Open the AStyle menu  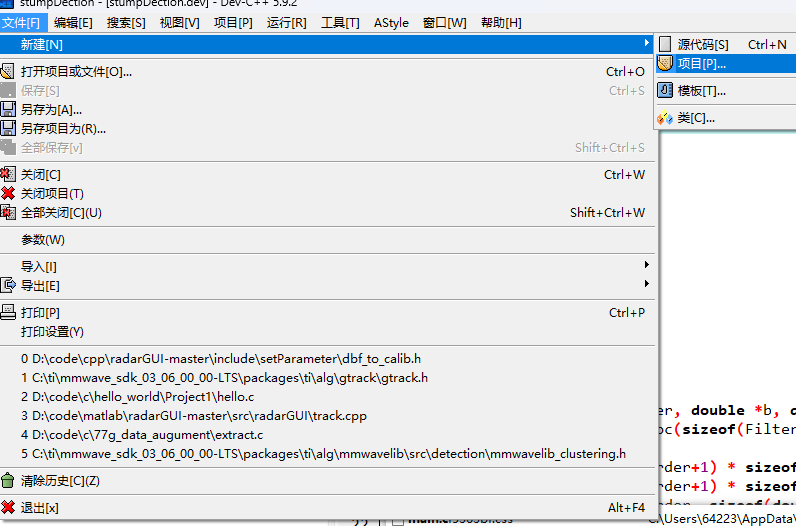click(391, 23)
